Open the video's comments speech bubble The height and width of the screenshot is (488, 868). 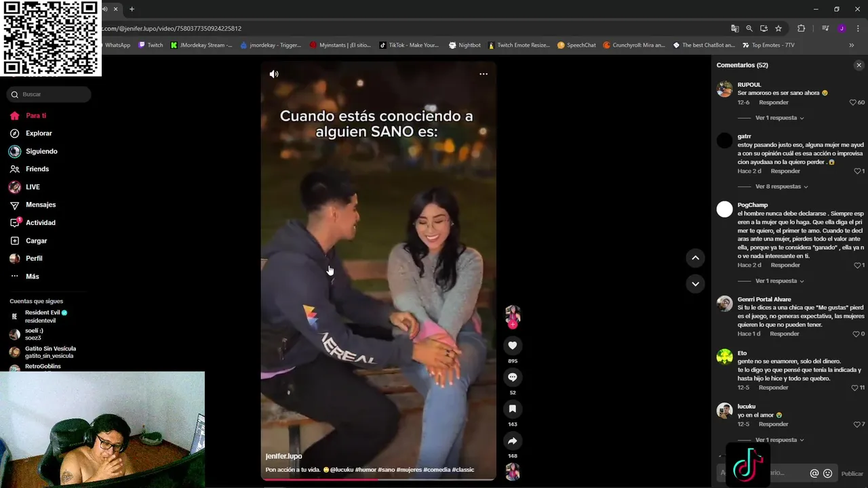pyautogui.click(x=513, y=378)
